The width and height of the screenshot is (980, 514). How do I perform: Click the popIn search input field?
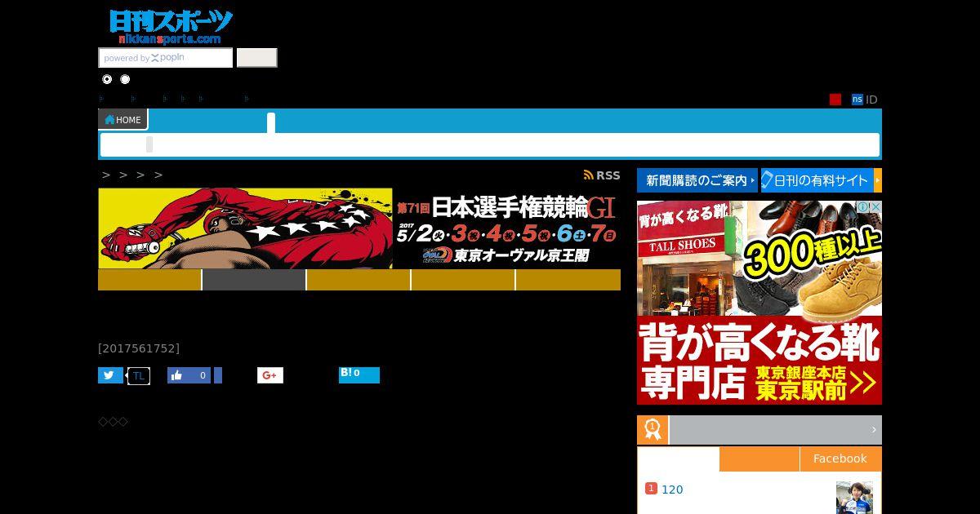[166, 58]
